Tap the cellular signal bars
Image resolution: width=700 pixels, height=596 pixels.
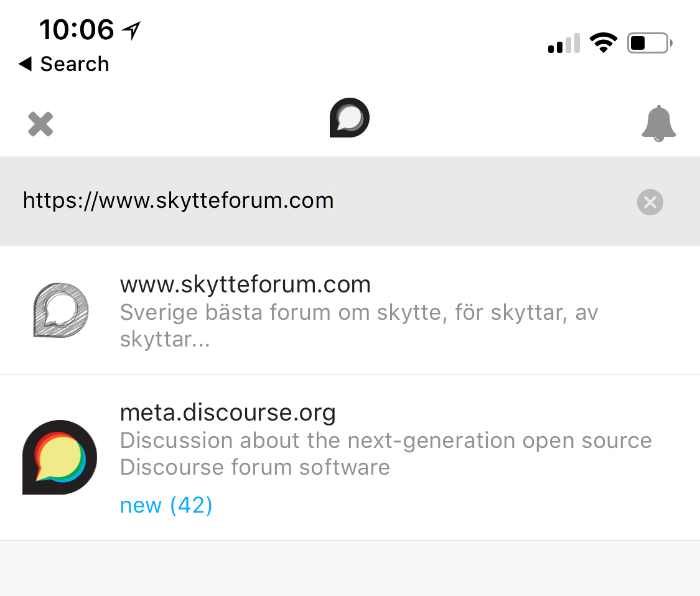(564, 44)
